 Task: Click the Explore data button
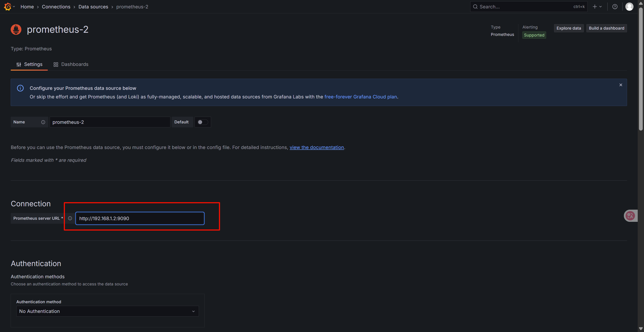569,28
